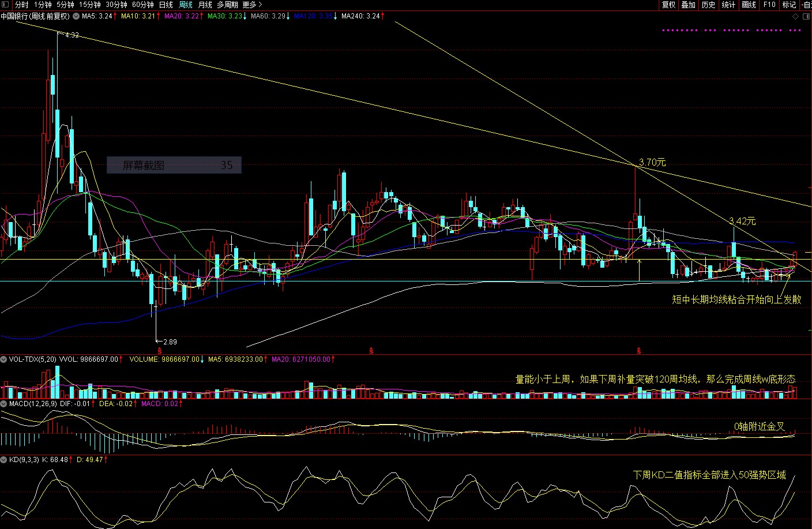Select the 0轴附近金叉 MACD annotation

[759, 426]
